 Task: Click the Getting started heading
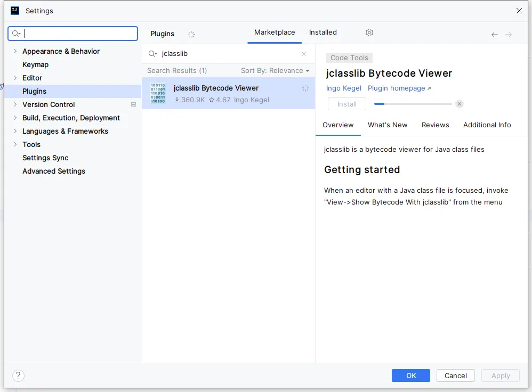pos(361,169)
